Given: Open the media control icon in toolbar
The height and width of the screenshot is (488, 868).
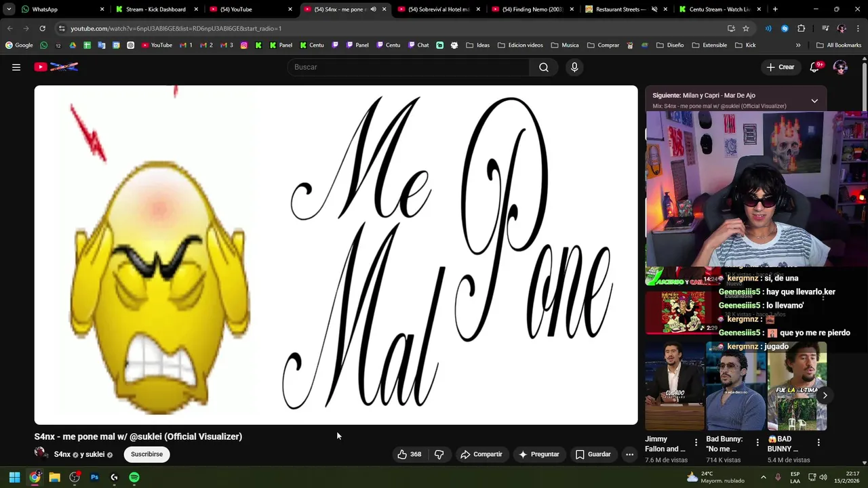Looking at the screenshot, I should coord(825,28).
